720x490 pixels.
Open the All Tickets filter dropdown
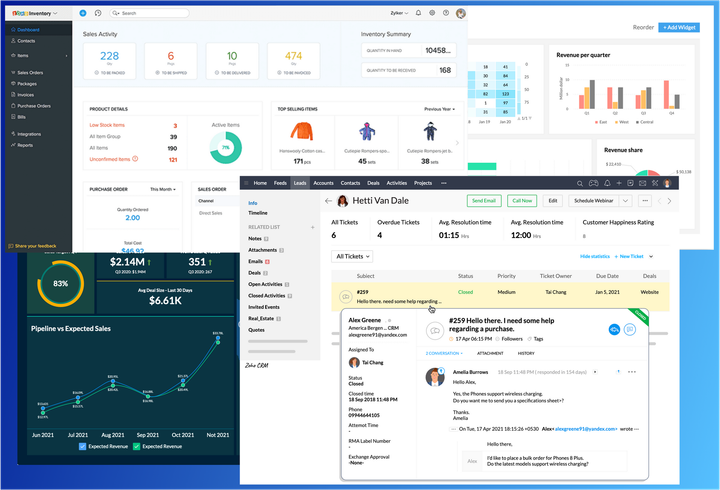pyautogui.click(x=352, y=256)
